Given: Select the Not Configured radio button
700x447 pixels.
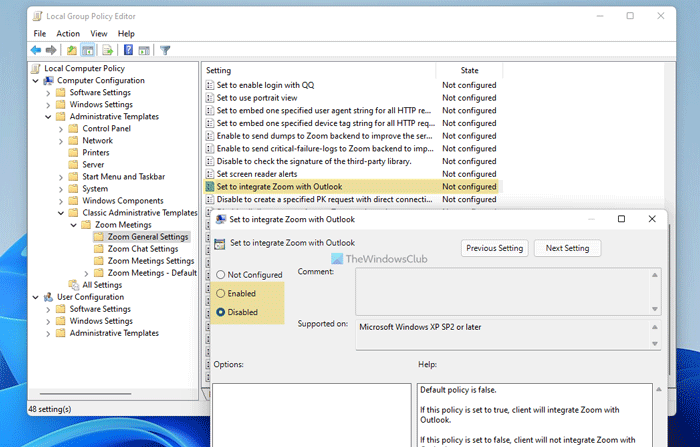Looking at the screenshot, I should [221, 275].
